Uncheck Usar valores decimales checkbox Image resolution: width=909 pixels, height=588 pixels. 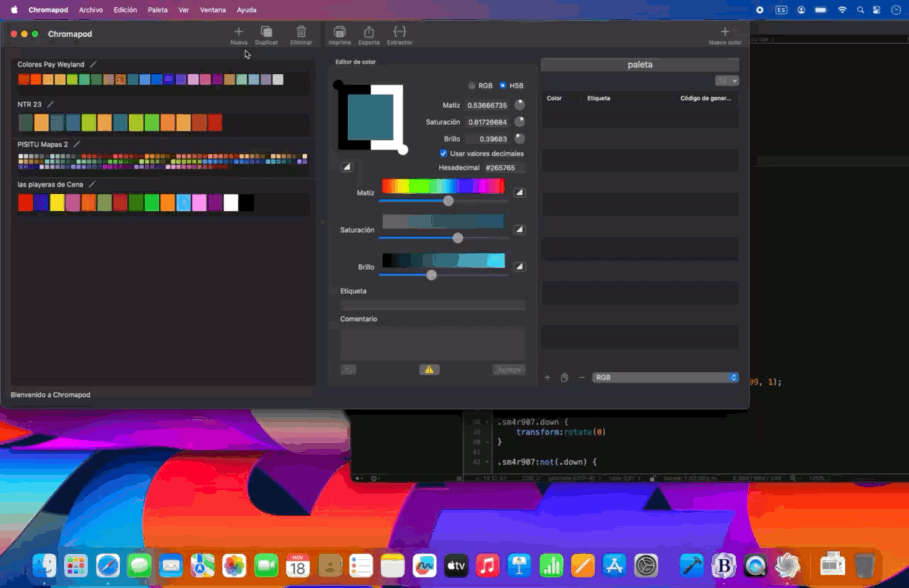tap(443, 153)
